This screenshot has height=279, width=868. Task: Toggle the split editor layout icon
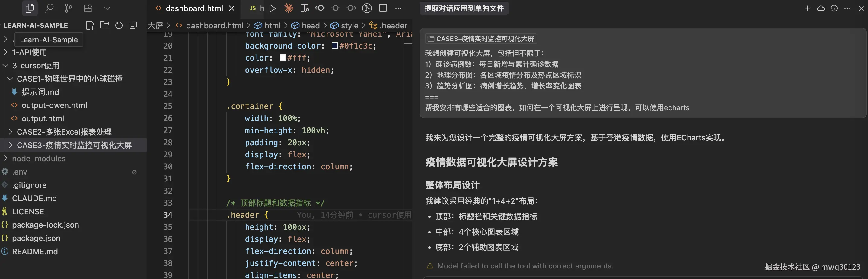coord(383,8)
